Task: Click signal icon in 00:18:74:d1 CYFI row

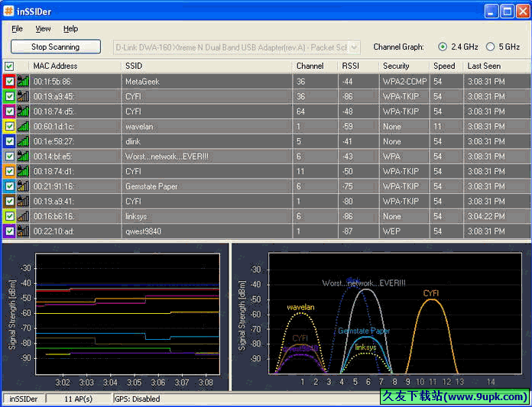Action: tap(23, 171)
